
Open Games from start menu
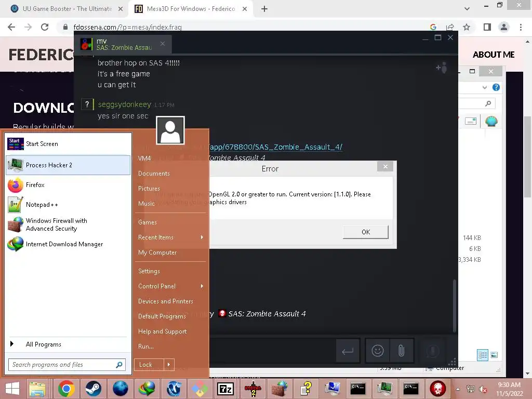point(147,222)
